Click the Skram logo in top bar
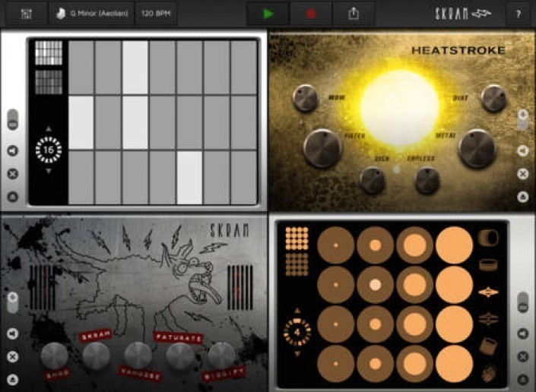The image size is (536, 392). (463, 14)
